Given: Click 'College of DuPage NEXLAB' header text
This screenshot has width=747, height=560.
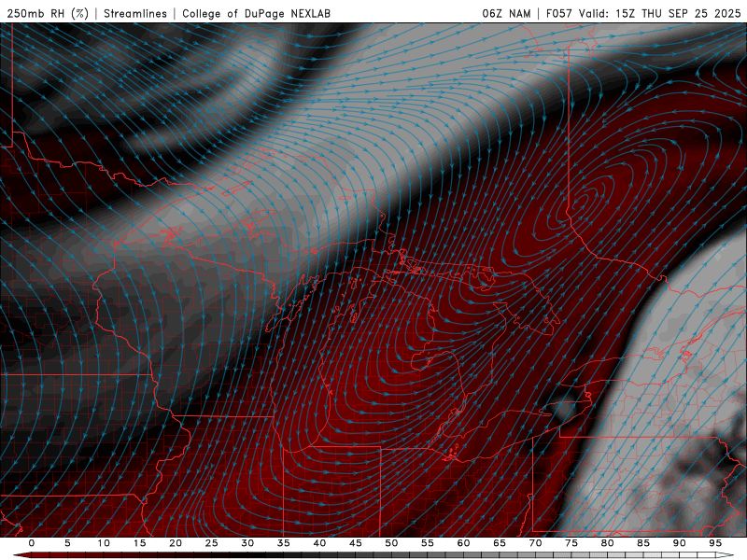Looking at the screenshot, I should pyautogui.click(x=256, y=14).
